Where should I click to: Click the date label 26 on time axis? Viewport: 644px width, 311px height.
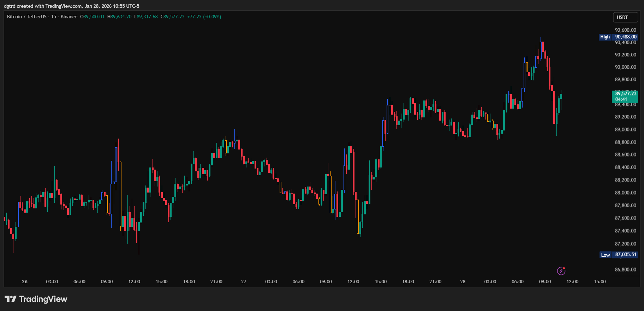[x=25, y=281]
